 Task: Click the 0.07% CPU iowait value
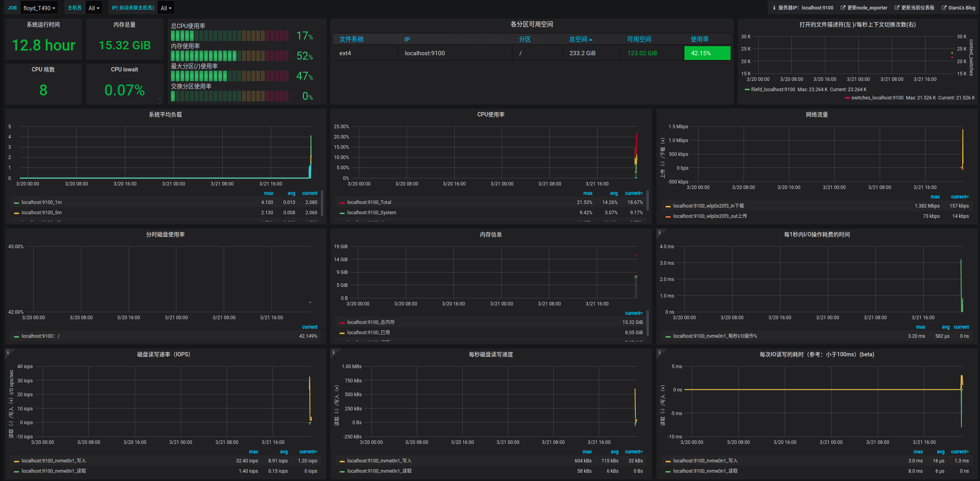tap(125, 90)
